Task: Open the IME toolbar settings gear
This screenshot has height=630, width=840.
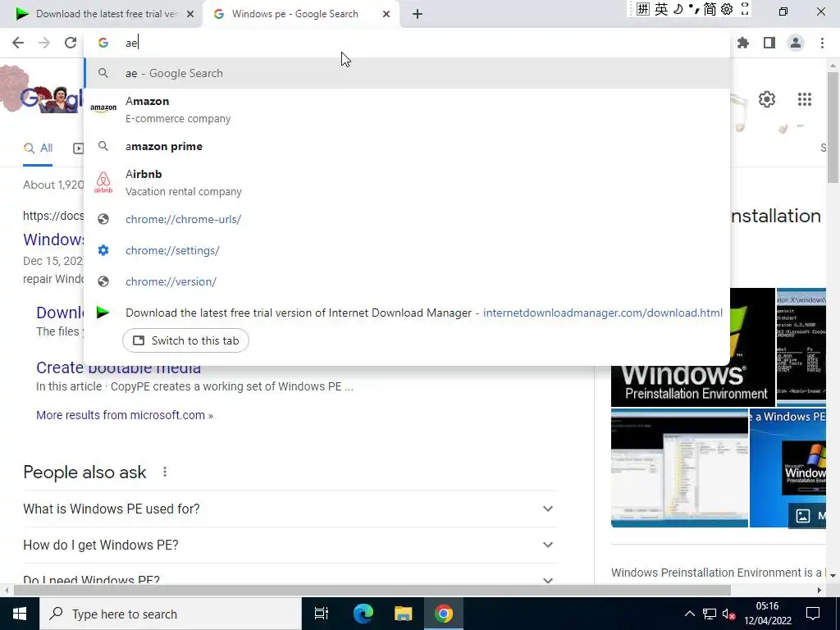Action: [727, 9]
